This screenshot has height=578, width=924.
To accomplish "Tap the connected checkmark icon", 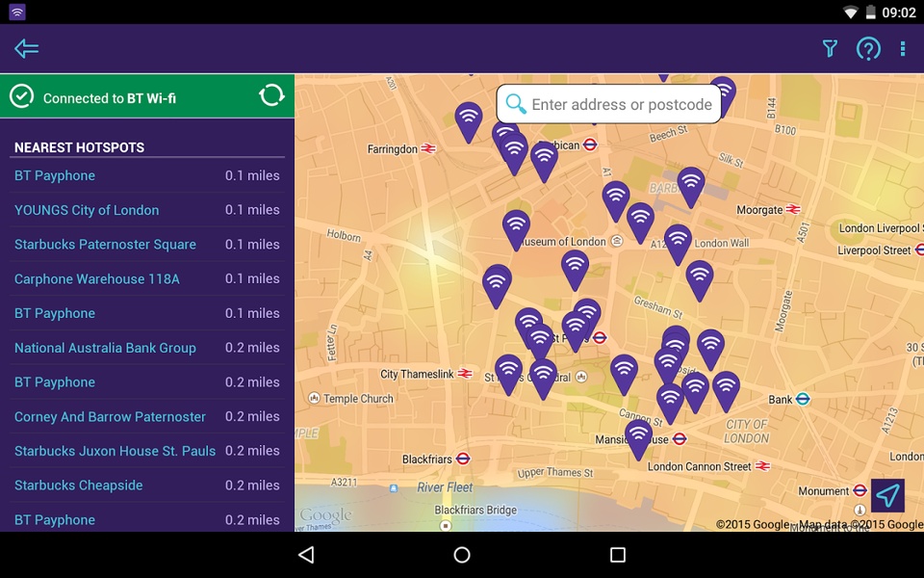I will [22, 96].
